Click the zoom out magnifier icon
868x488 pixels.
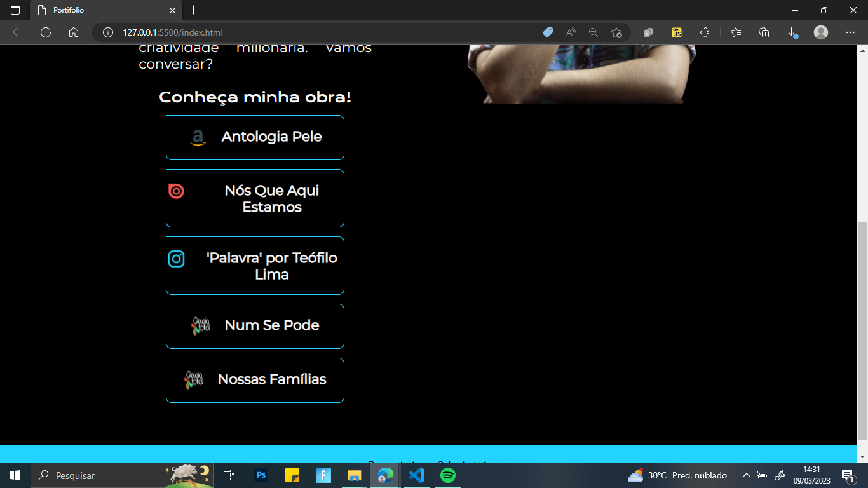click(593, 32)
